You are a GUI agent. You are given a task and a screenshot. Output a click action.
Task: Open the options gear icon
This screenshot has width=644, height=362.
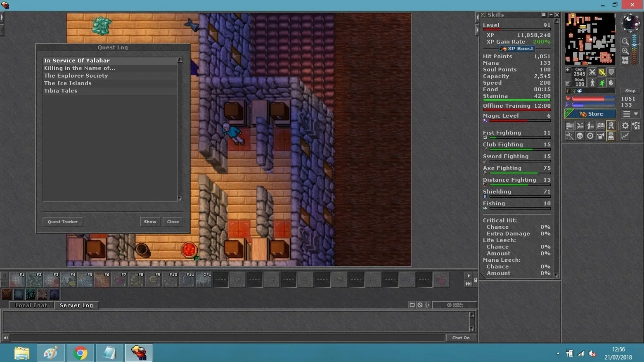625,126
